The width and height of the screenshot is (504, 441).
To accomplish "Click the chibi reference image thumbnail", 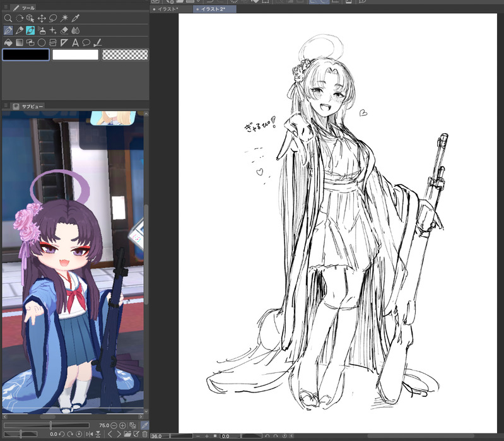I will point(73,262).
